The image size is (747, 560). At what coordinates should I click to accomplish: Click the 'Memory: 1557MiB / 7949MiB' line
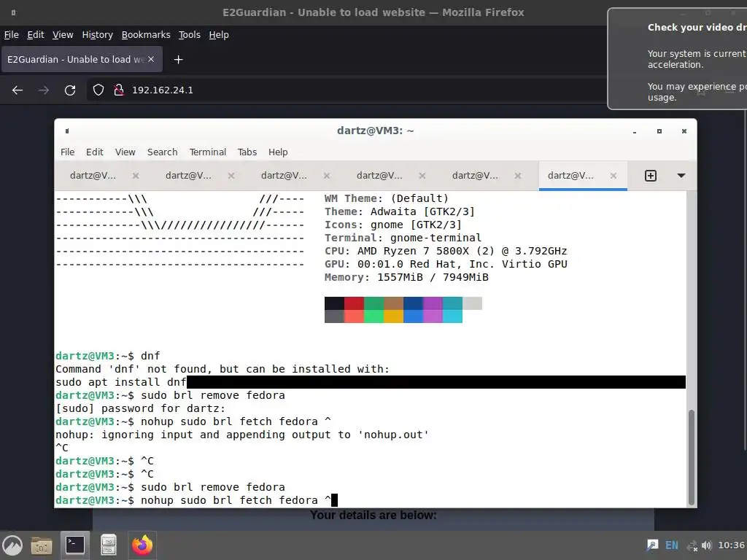(406, 277)
